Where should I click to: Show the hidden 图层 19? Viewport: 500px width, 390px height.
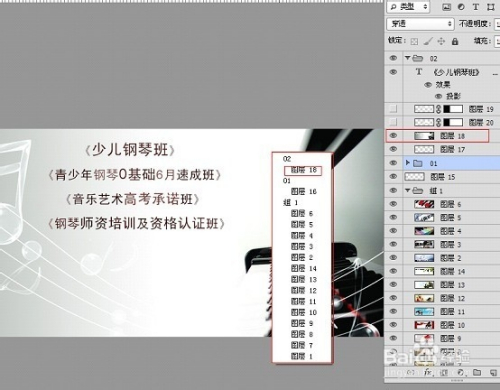click(x=394, y=109)
